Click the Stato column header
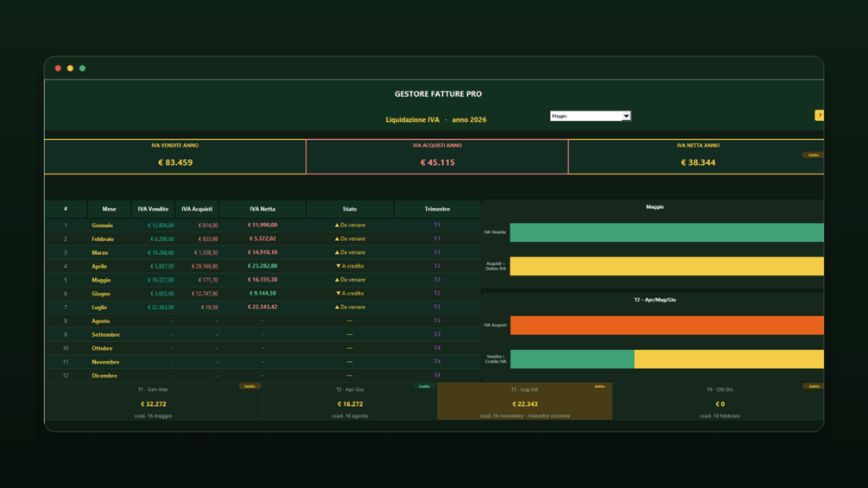The height and width of the screenshot is (488, 868). pos(350,209)
